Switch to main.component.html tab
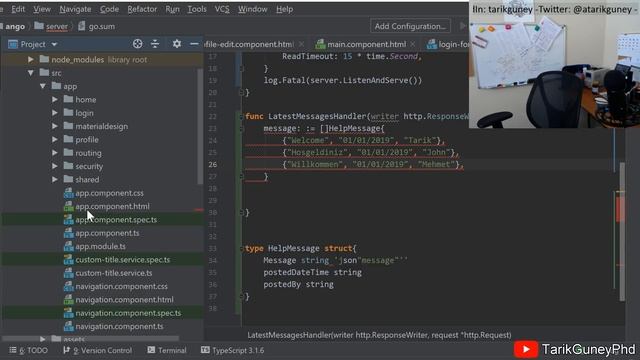The width and height of the screenshot is (640, 360). [366, 44]
